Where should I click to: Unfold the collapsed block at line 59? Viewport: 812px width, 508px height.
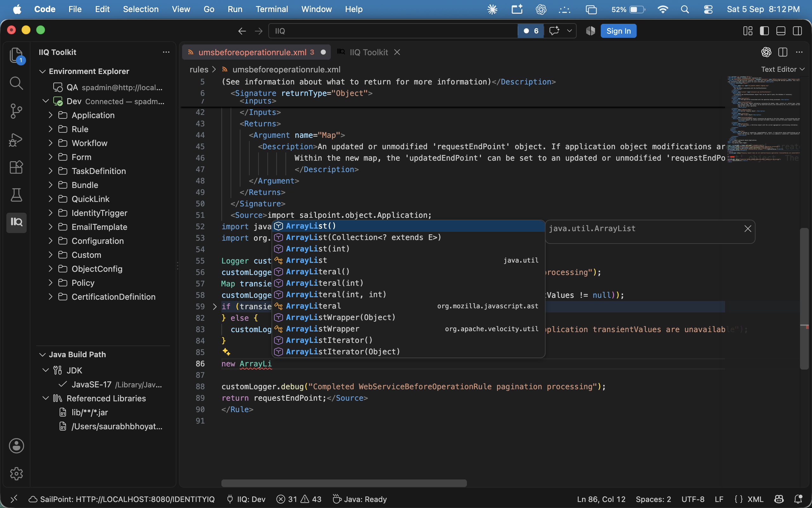tap(215, 306)
